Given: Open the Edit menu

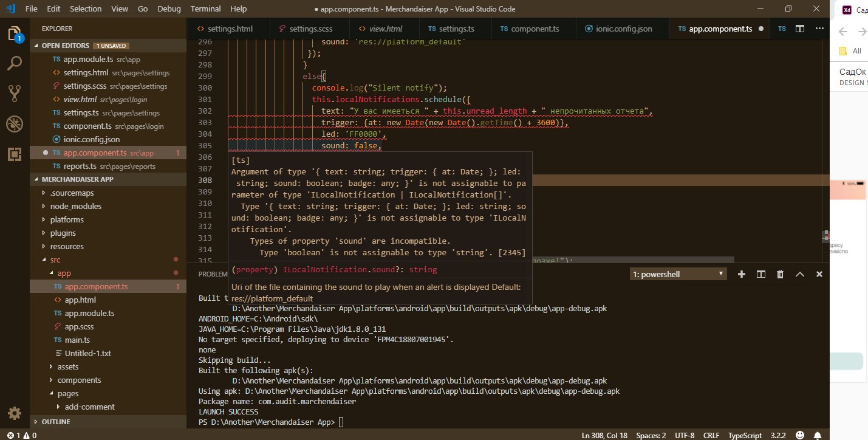Looking at the screenshot, I should (x=53, y=9).
